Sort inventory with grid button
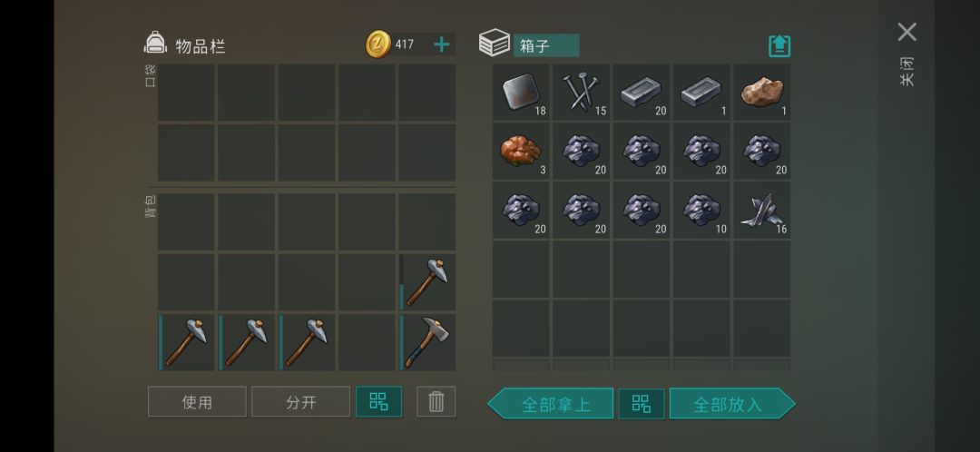 pos(378,401)
